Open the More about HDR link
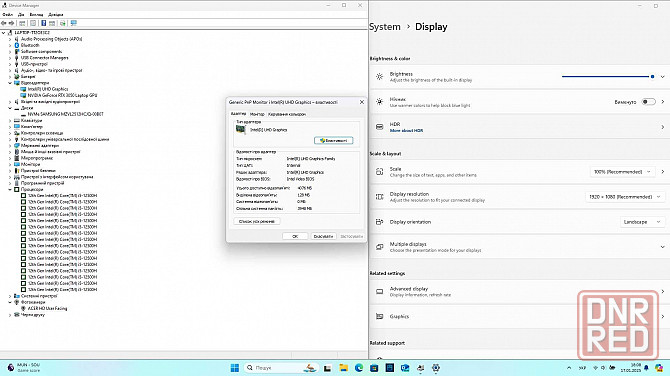The width and height of the screenshot is (670, 376). [x=406, y=131]
